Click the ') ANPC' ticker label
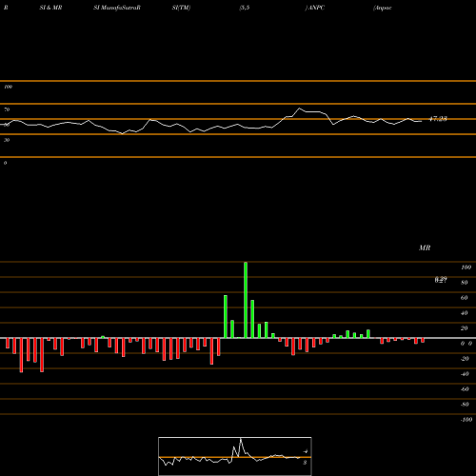Image resolution: width=476 pixels, height=476 pixels. [315, 8]
